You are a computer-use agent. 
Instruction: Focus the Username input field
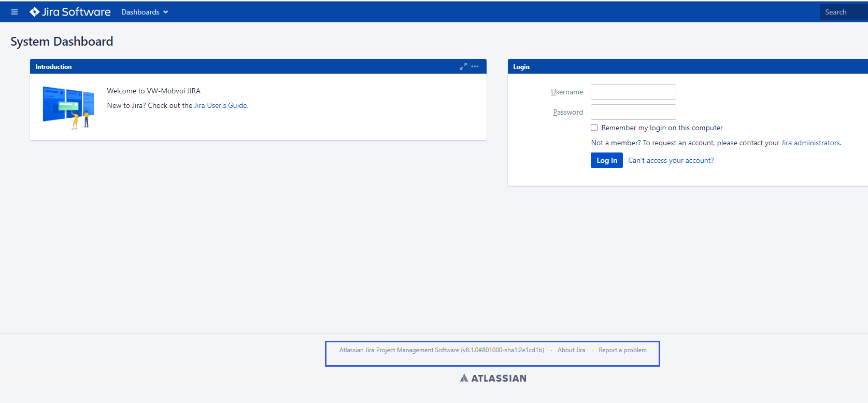[633, 92]
